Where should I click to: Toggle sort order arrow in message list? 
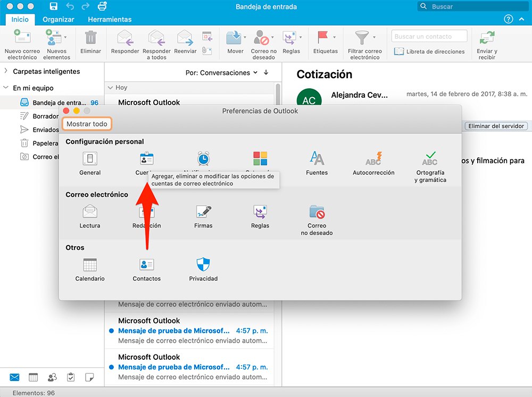(x=267, y=72)
